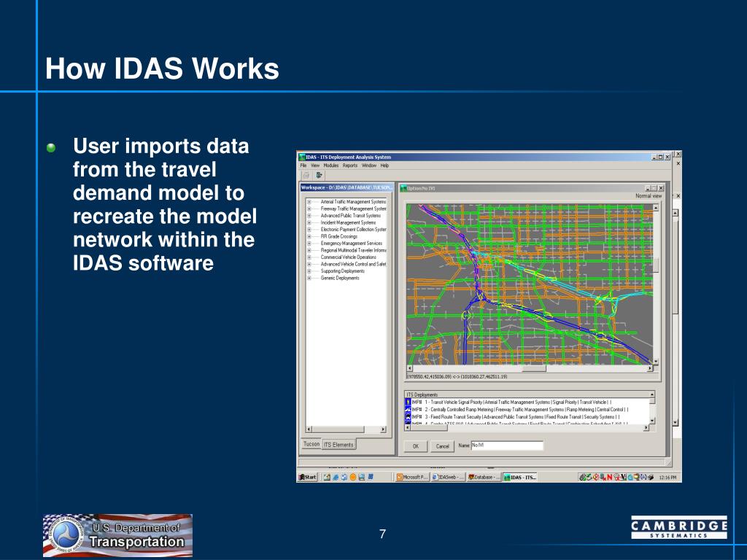Click the map vertical scrollbar thumb
The height and width of the screenshot is (560, 747).
point(656,265)
